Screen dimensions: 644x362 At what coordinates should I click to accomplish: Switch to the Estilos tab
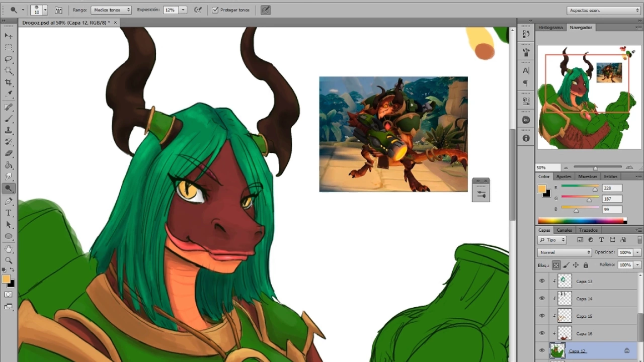tap(611, 176)
